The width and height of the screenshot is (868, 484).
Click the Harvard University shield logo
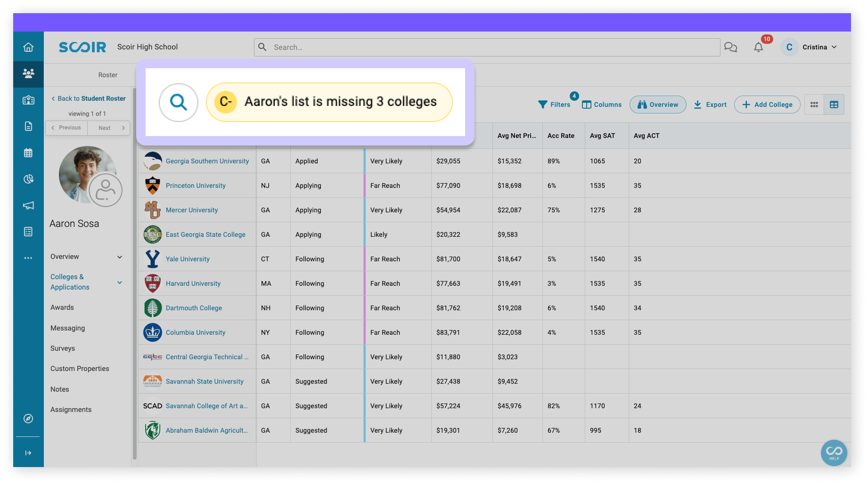(153, 283)
